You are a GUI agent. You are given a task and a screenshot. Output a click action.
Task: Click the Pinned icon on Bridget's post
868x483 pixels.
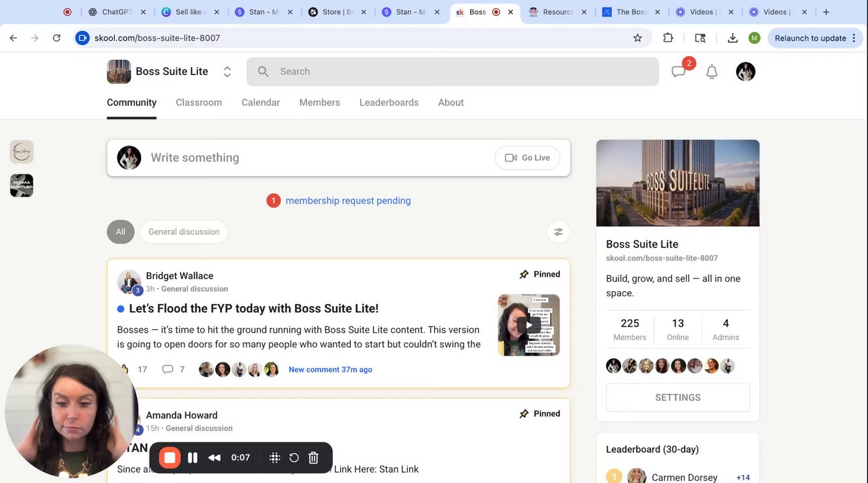click(524, 274)
